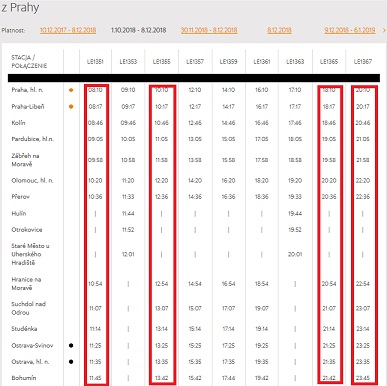Image resolution: width=387 pixels, height=386 pixels.
Task: Select train column header LE1367
Action: coord(363,62)
